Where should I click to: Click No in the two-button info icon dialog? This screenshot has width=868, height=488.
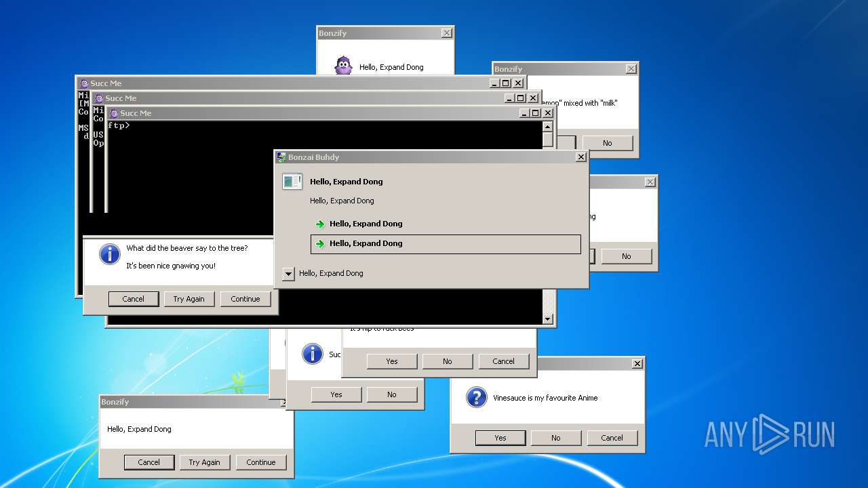392,394
